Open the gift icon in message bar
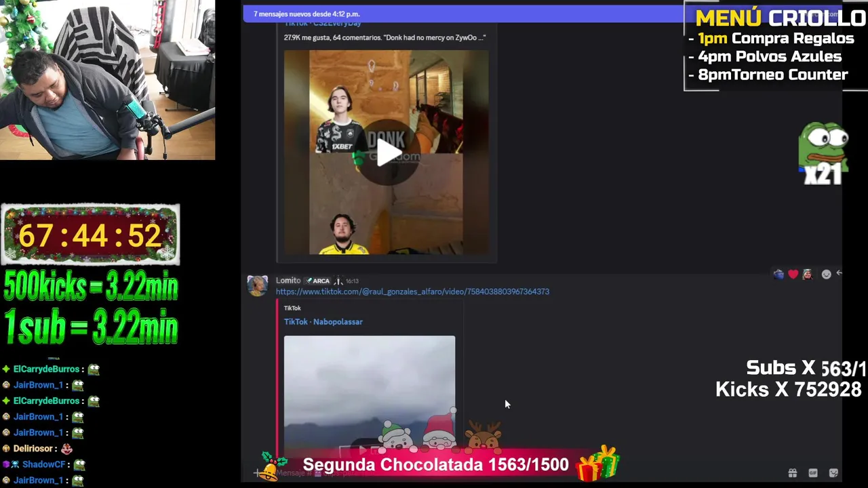The image size is (868, 488). pyautogui.click(x=792, y=473)
